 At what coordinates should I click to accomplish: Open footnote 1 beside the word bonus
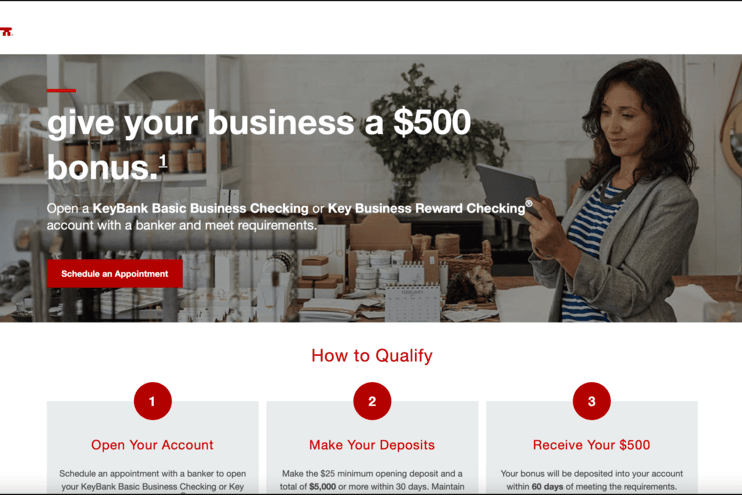(x=163, y=162)
